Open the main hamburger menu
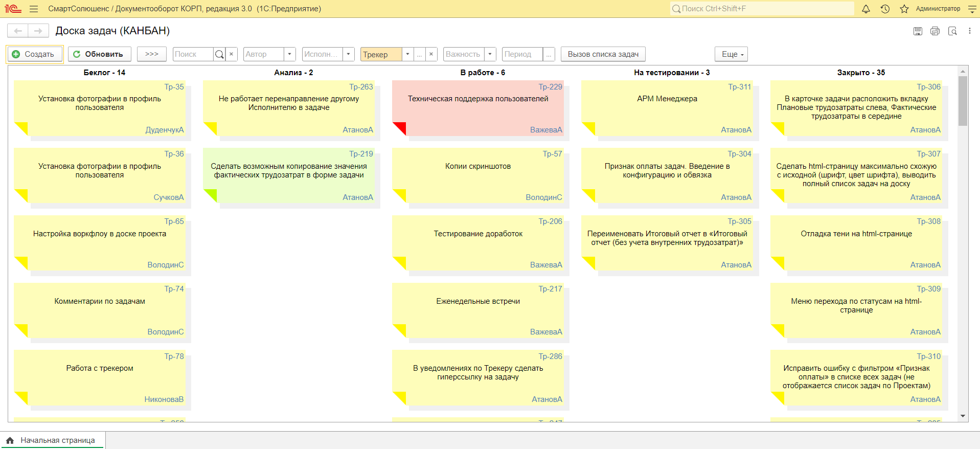Image resolution: width=980 pixels, height=449 pixels. coord(34,9)
